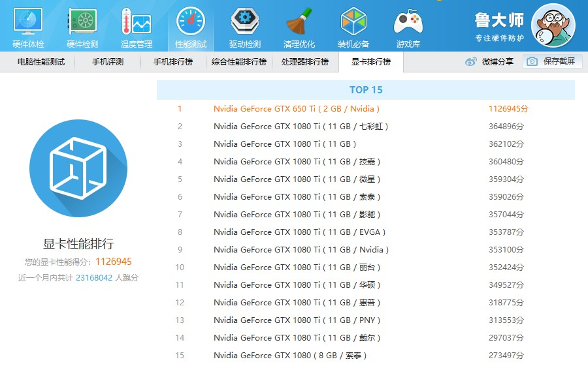
Task: Select the GTX 1080 Ti EVGA row
Action: (366, 232)
